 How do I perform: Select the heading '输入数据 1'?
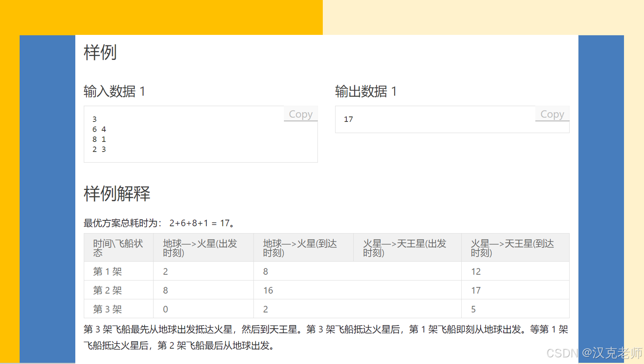click(x=115, y=91)
